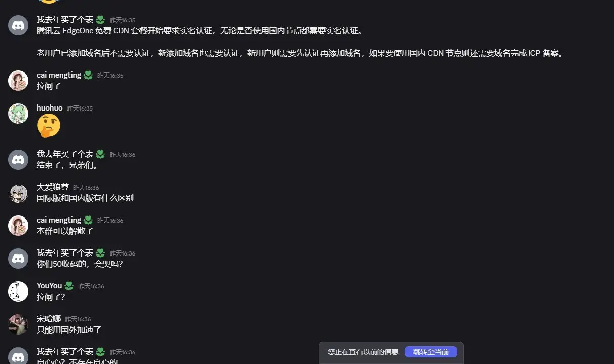Open the huohuo username
Screen dimensions: 614x364
50,108
